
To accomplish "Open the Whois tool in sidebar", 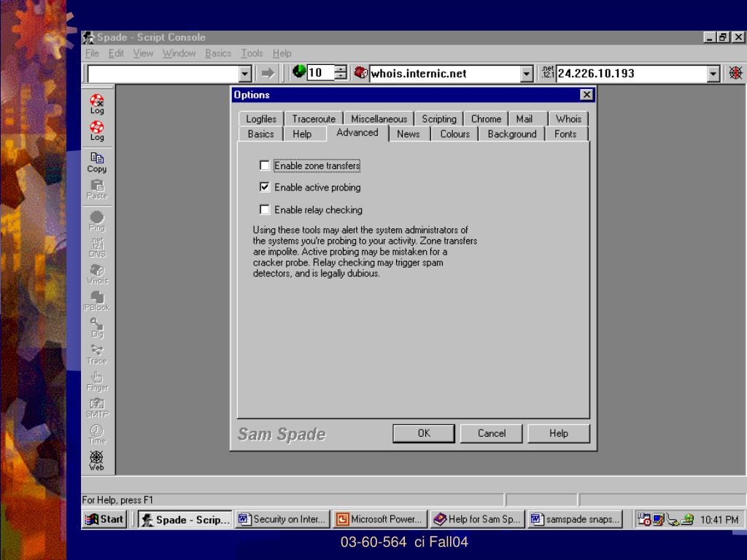I will tap(97, 273).
